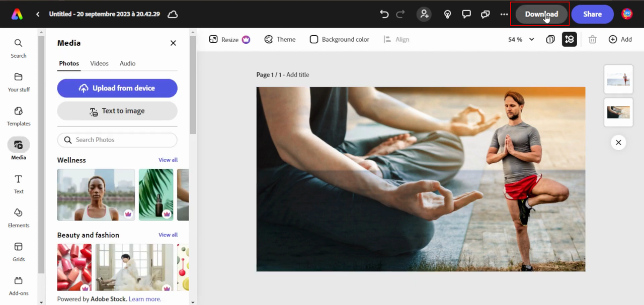Open the three-dots more options menu
This screenshot has height=305, width=644.
pyautogui.click(x=504, y=14)
